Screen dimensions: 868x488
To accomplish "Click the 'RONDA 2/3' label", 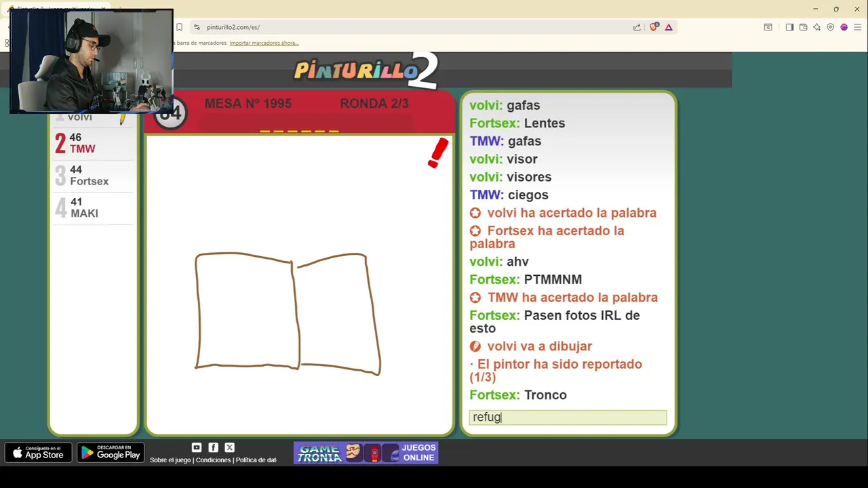I will 374,104.
